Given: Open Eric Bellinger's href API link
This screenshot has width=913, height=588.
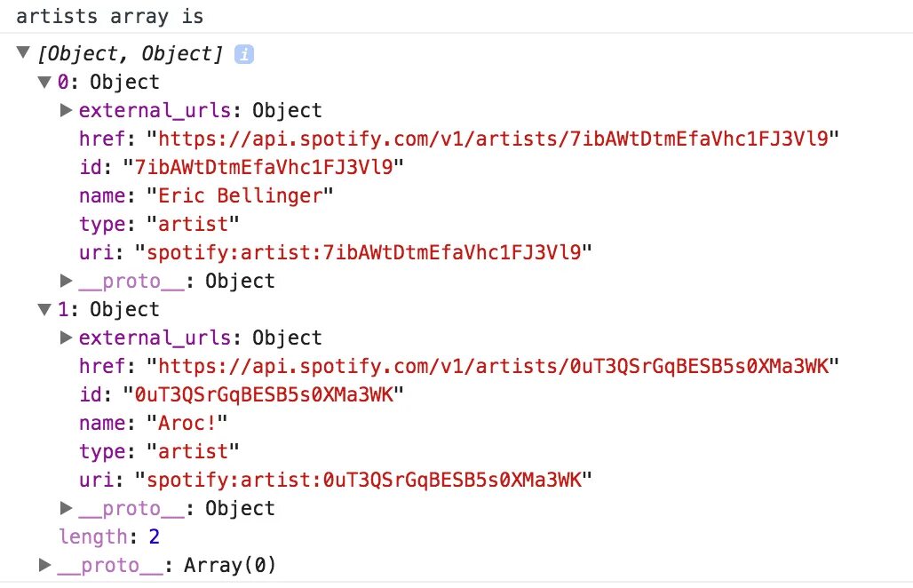Looking at the screenshot, I should (493, 139).
